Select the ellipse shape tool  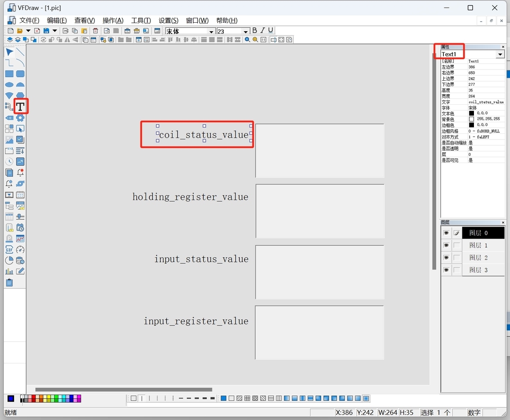(9, 85)
